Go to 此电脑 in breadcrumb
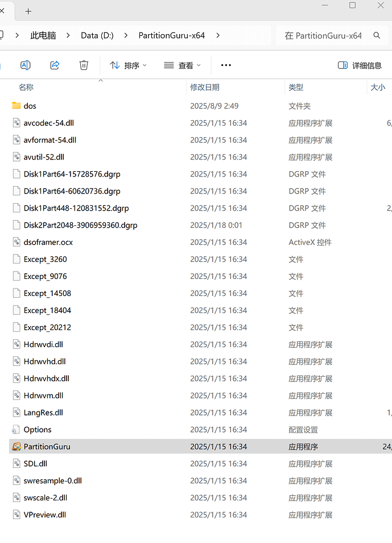 (43, 35)
